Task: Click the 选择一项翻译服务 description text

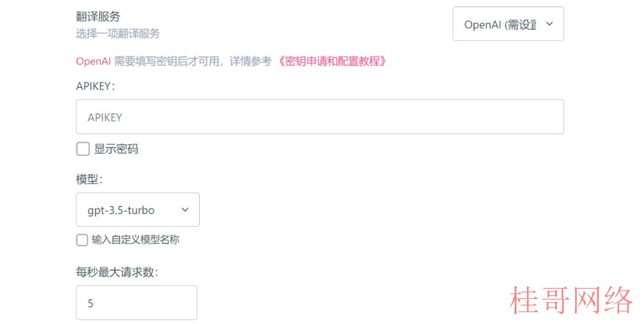Action: (118, 33)
